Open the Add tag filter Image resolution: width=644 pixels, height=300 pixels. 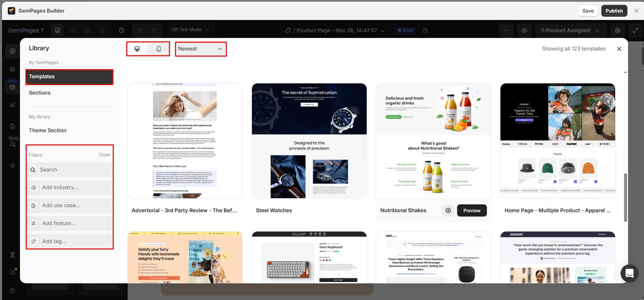pos(70,241)
